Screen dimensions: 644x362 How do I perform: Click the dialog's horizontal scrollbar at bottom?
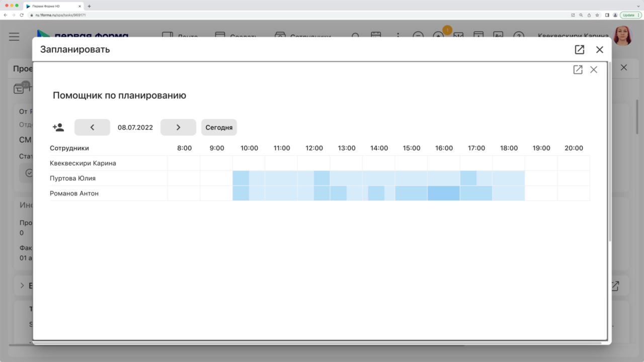coord(317,343)
